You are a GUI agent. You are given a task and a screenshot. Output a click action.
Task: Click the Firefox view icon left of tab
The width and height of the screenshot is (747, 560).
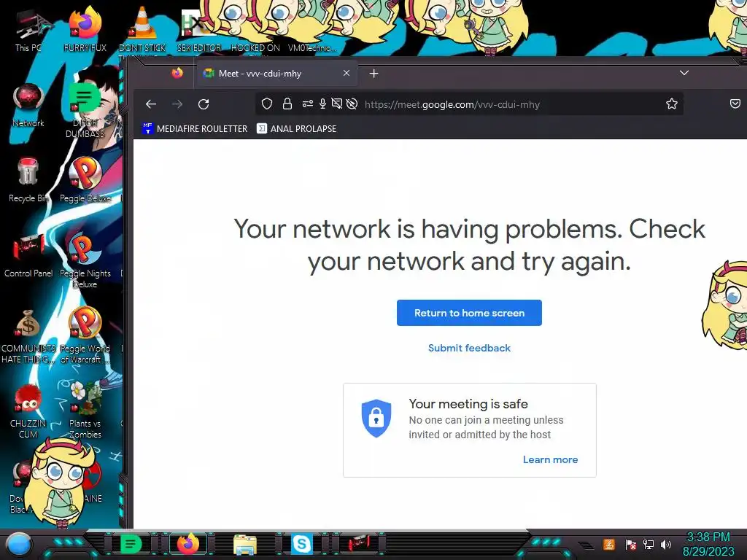click(x=177, y=73)
